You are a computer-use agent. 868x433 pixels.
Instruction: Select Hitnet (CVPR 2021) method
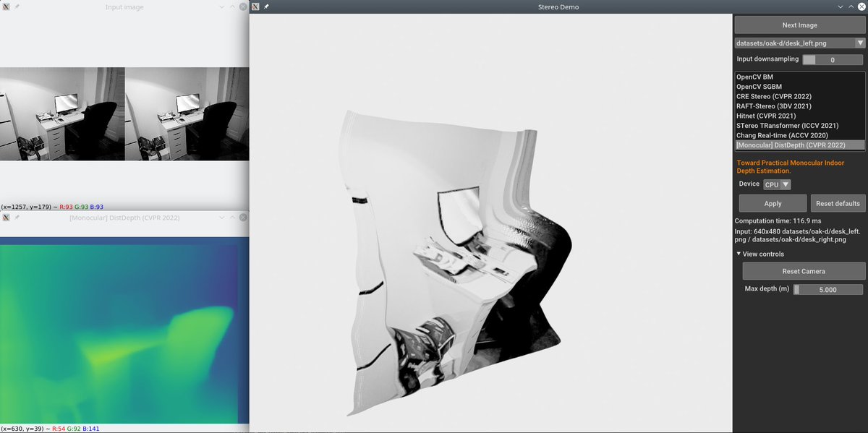tap(799, 116)
